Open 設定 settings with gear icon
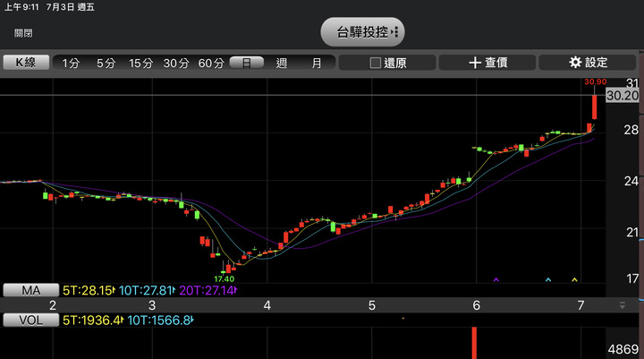The height and width of the screenshot is (359, 644). click(588, 63)
